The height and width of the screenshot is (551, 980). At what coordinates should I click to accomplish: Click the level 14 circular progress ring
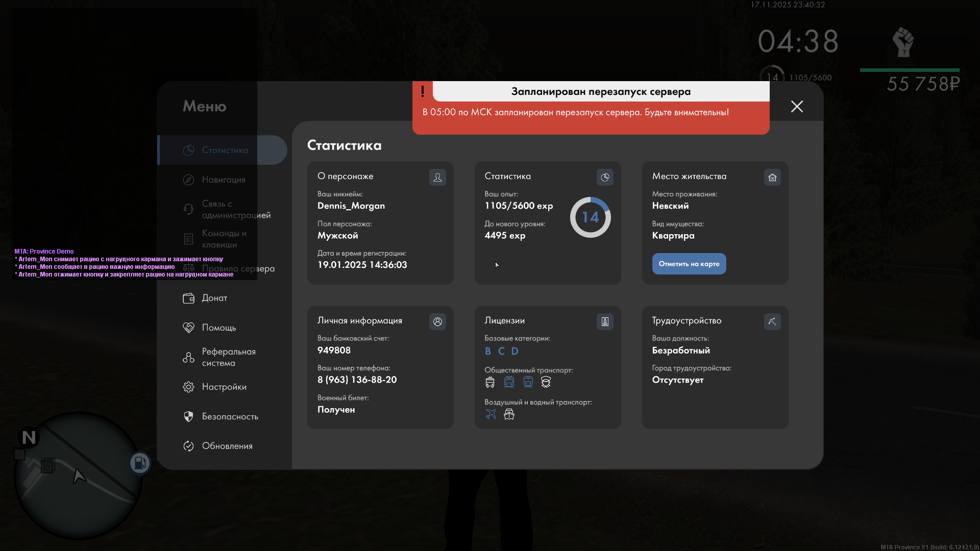coord(590,217)
